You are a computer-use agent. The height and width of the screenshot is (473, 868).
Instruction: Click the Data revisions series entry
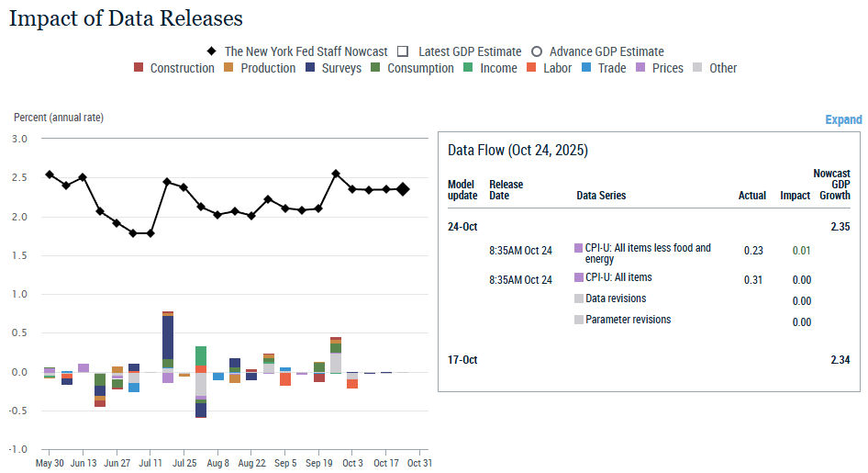[615, 298]
